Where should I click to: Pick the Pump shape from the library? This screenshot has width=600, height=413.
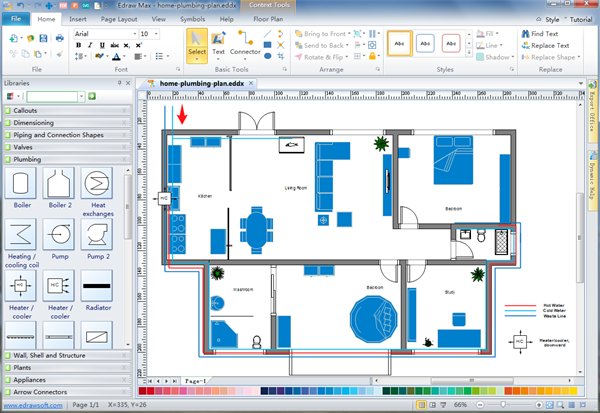59,236
